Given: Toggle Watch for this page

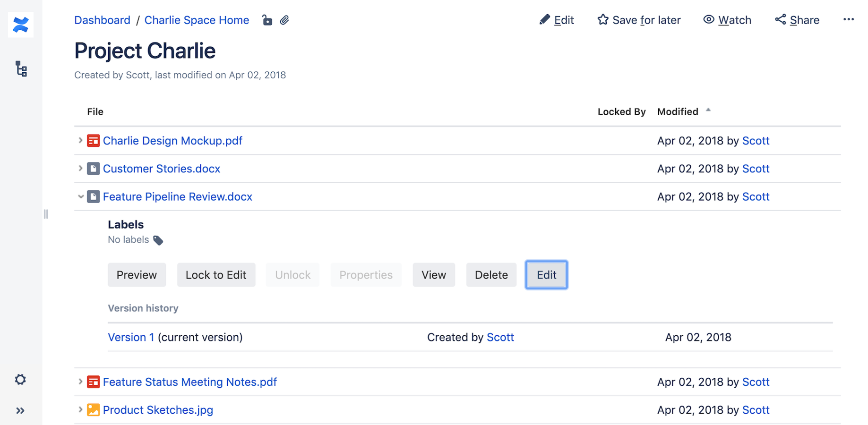Looking at the screenshot, I should pyautogui.click(x=727, y=20).
